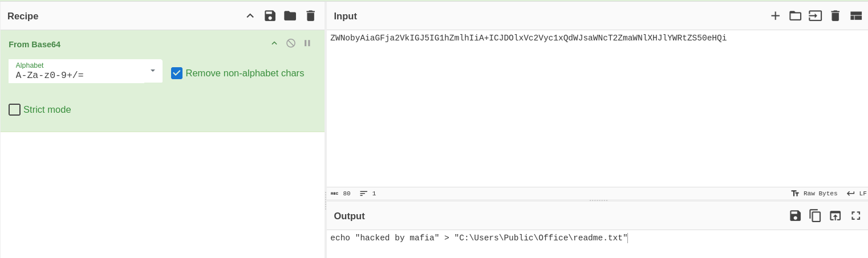Open Raw Bytes input encoding selector

tap(814, 194)
